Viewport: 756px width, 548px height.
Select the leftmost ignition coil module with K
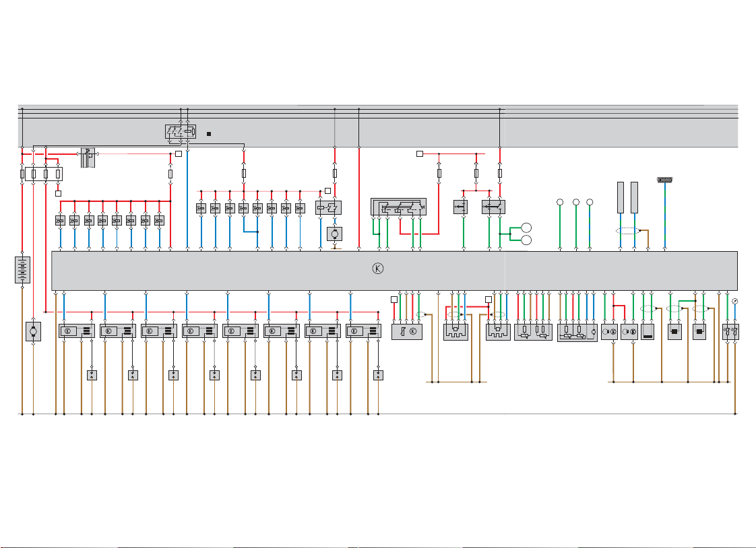click(77, 331)
